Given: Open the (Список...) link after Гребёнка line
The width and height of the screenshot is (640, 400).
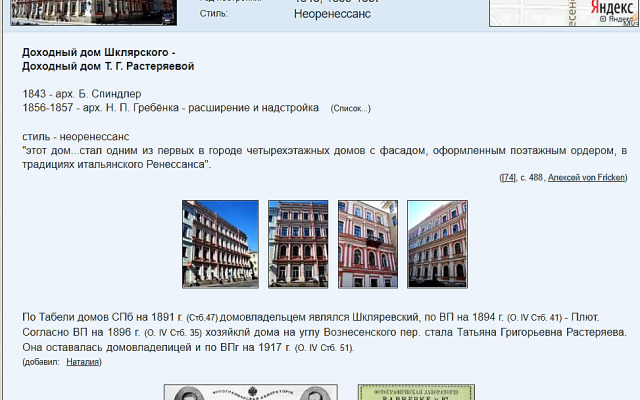Looking at the screenshot, I should (x=351, y=109).
